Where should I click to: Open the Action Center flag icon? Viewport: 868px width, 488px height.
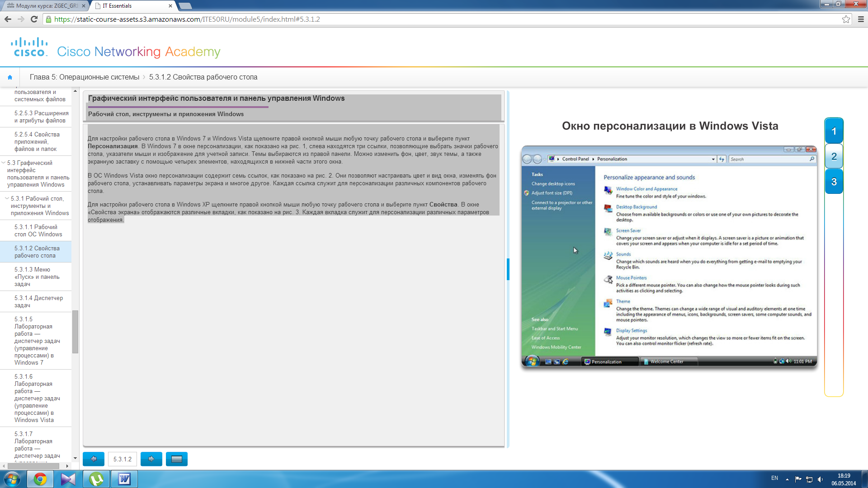[798, 479]
